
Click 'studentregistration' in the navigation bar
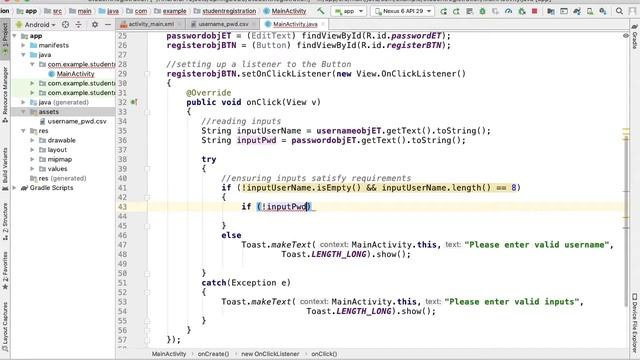click(x=229, y=11)
